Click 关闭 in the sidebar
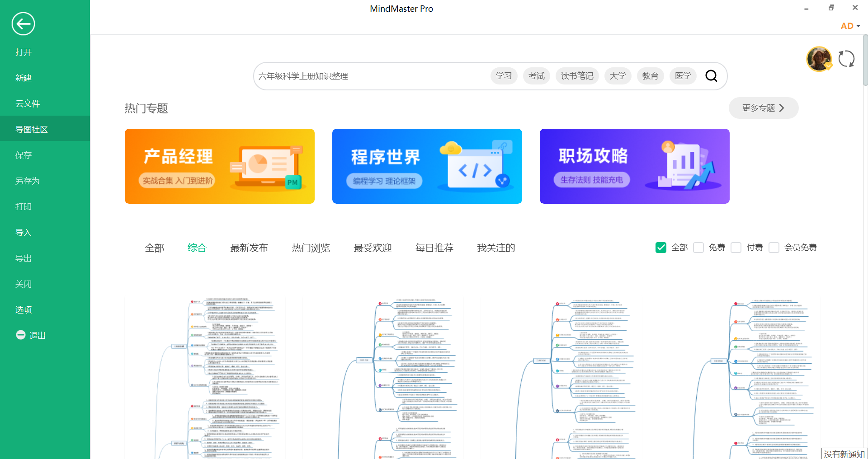 [24, 284]
